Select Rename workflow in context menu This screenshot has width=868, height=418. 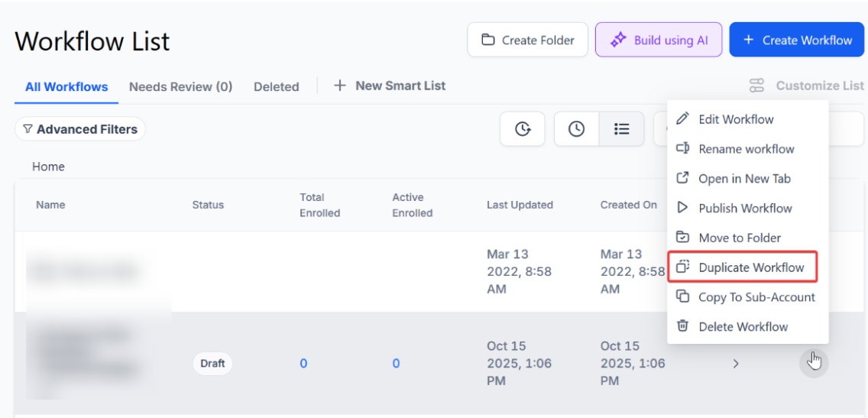746,149
